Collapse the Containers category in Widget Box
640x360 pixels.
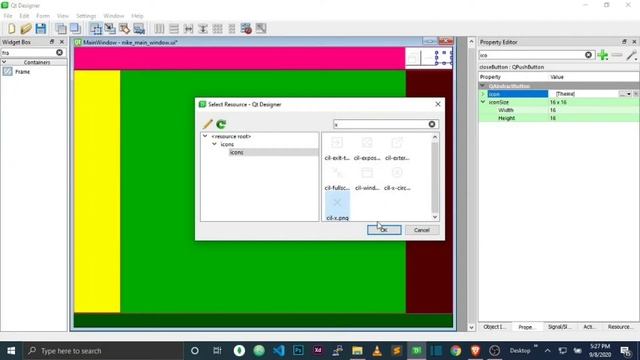4,62
